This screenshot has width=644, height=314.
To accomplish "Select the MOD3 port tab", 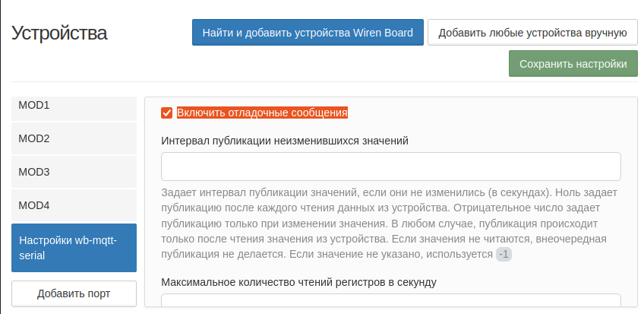I will pos(74,172).
